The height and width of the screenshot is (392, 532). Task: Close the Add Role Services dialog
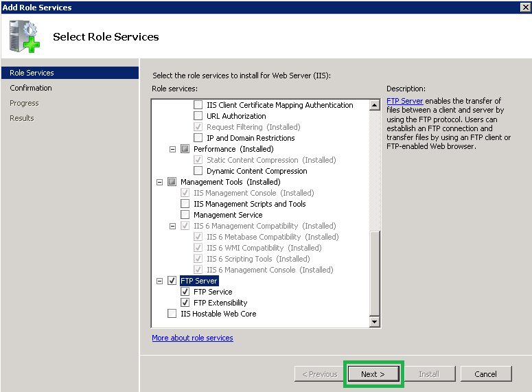coord(526,7)
